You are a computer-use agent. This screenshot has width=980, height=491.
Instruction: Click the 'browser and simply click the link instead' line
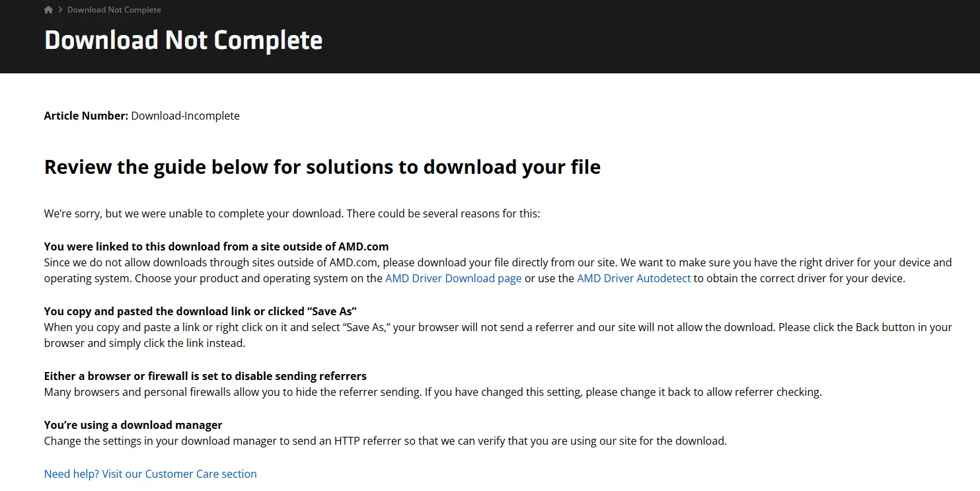tap(145, 343)
